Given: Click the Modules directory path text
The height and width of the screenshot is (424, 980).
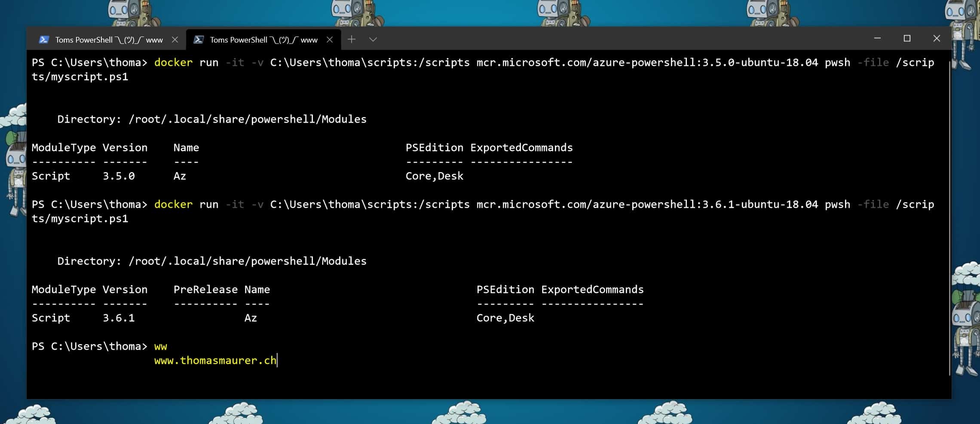Looking at the screenshot, I should pyautogui.click(x=248, y=119).
